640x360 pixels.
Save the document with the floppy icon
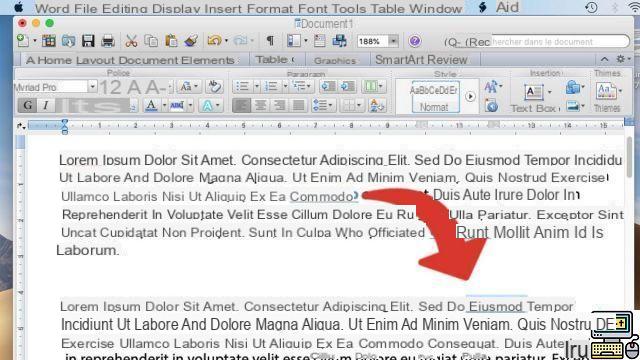(88, 41)
